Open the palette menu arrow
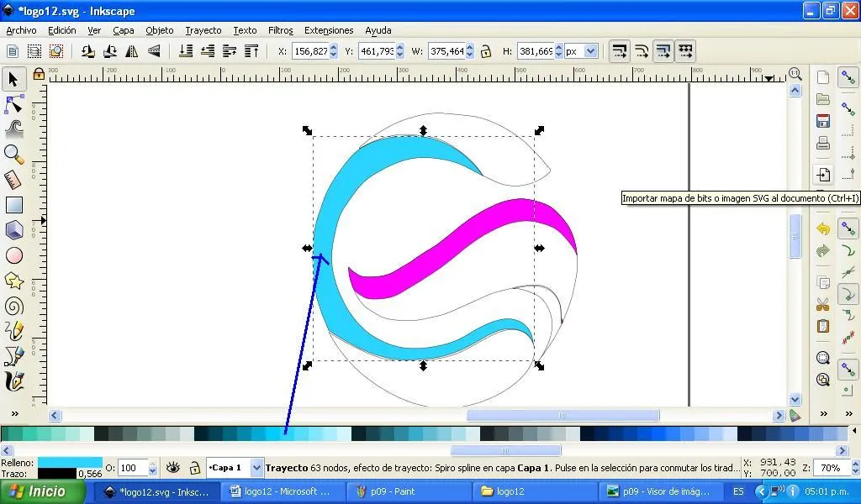This screenshot has height=504, width=861. (x=854, y=431)
